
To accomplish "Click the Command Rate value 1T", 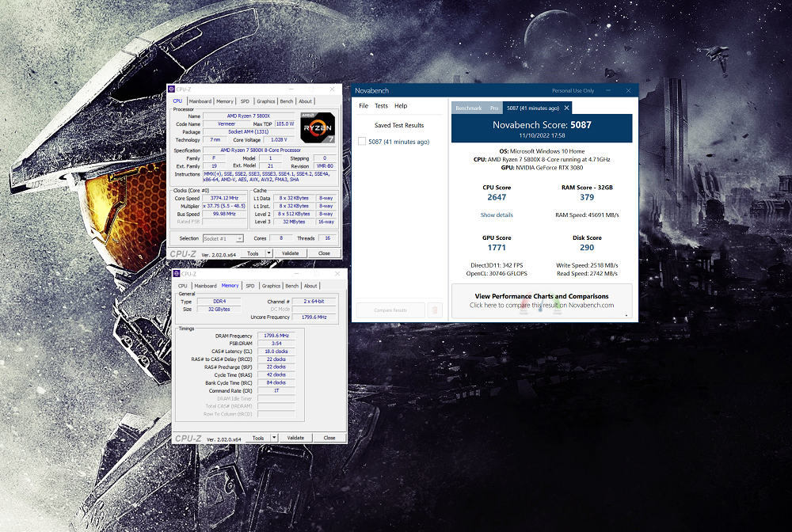I will [x=276, y=390].
